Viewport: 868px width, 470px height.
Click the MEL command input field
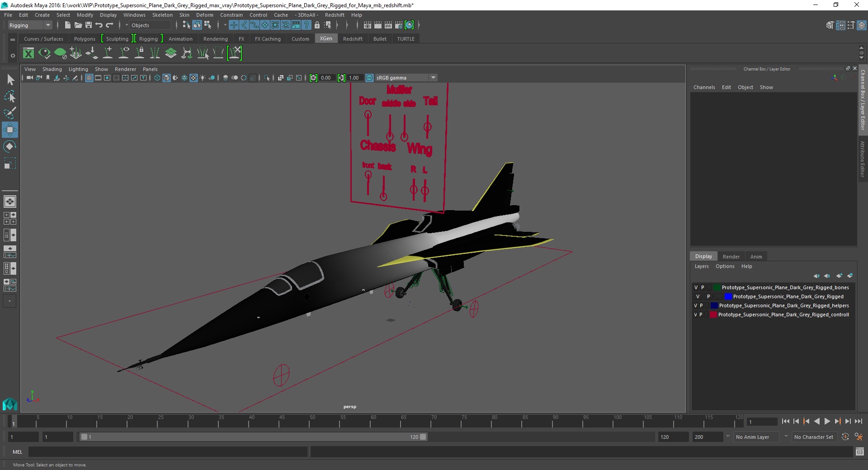168,451
